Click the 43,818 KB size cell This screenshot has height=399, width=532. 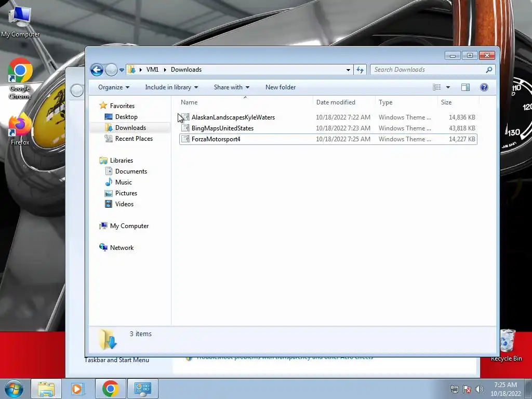coord(462,128)
